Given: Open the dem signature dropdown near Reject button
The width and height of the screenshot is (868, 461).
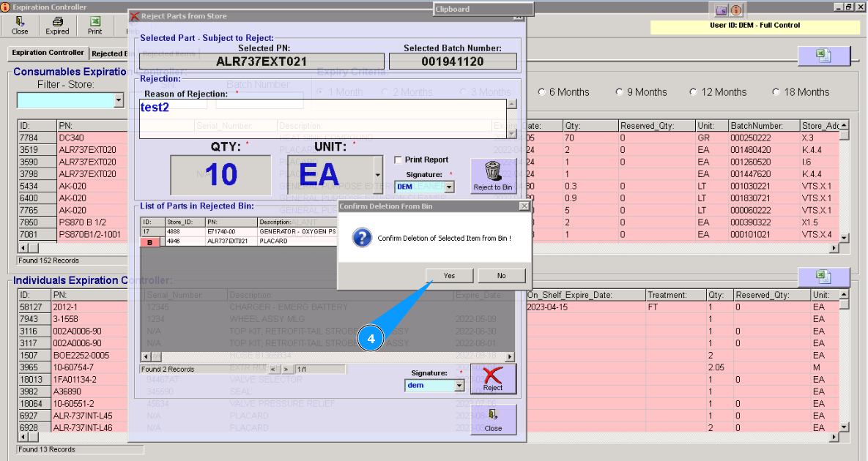Looking at the screenshot, I should (x=459, y=386).
